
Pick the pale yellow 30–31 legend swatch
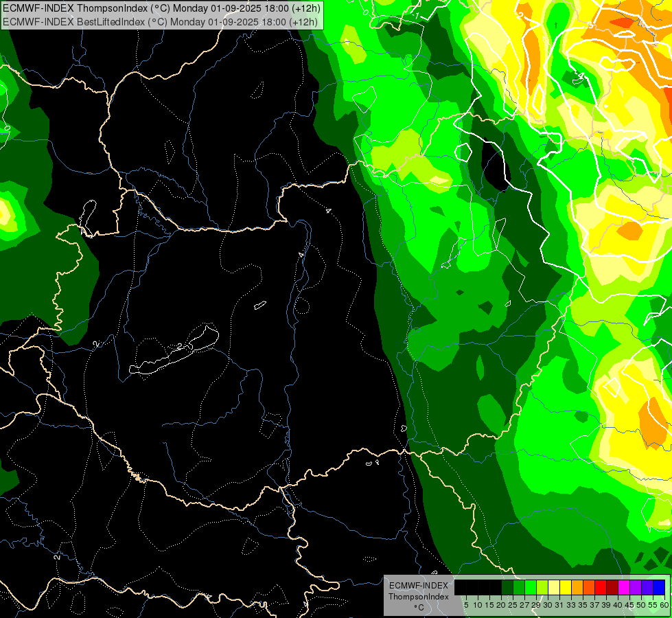pos(554,587)
